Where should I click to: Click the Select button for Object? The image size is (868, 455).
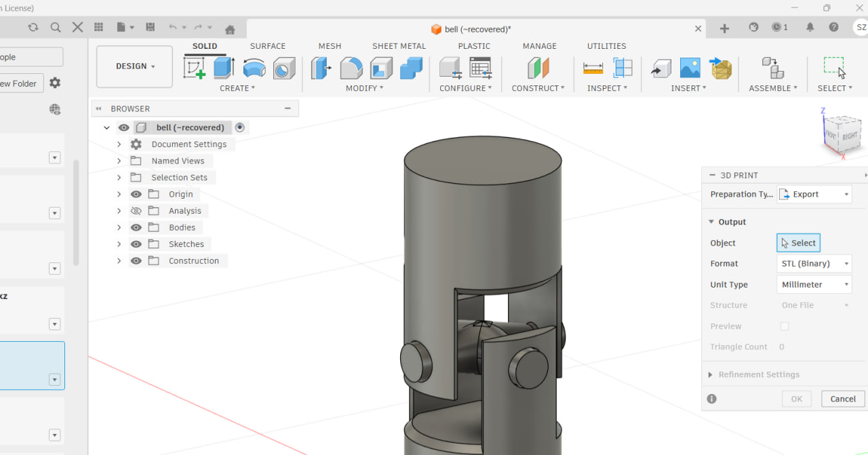point(798,243)
